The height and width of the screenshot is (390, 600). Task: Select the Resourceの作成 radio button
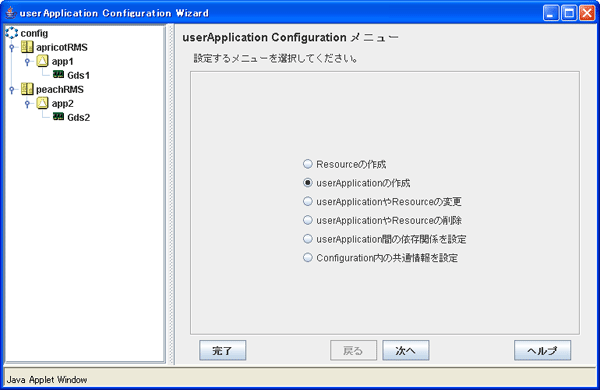308,164
